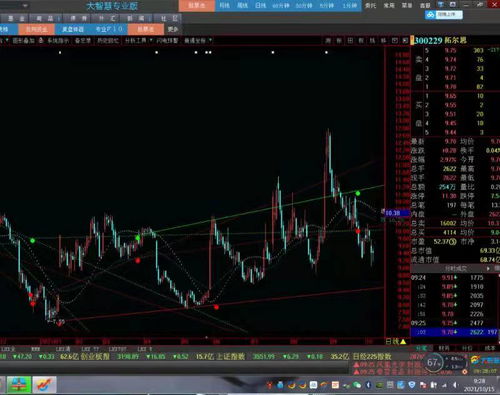Select the 日线 period tab

[260, 5]
